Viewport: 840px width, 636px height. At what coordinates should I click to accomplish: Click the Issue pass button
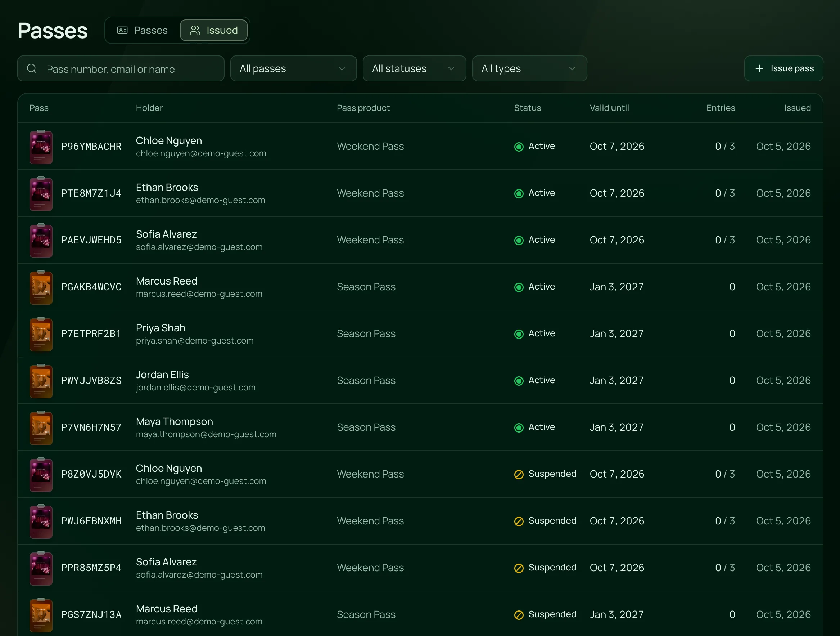(783, 68)
